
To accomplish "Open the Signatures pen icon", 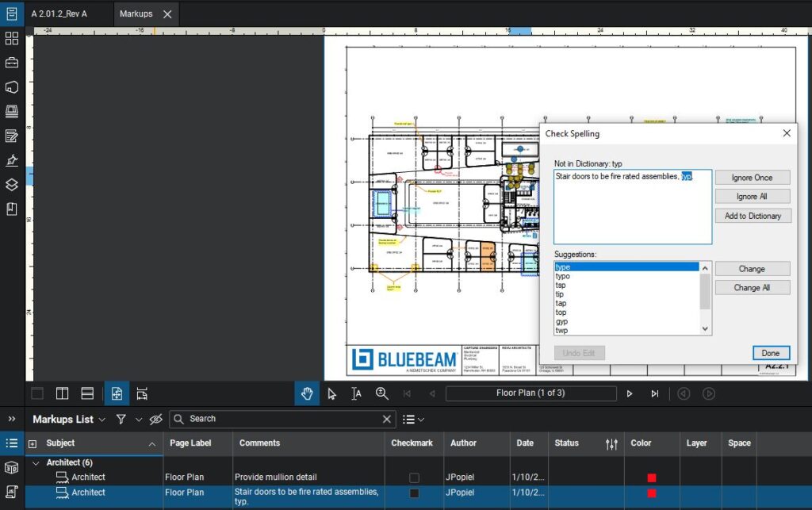I will click(x=12, y=160).
